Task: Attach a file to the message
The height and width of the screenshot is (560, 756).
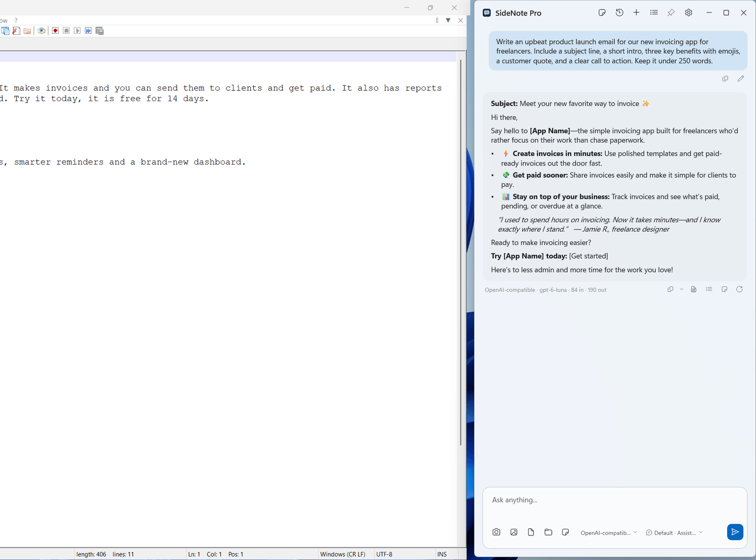Action: (x=531, y=532)
